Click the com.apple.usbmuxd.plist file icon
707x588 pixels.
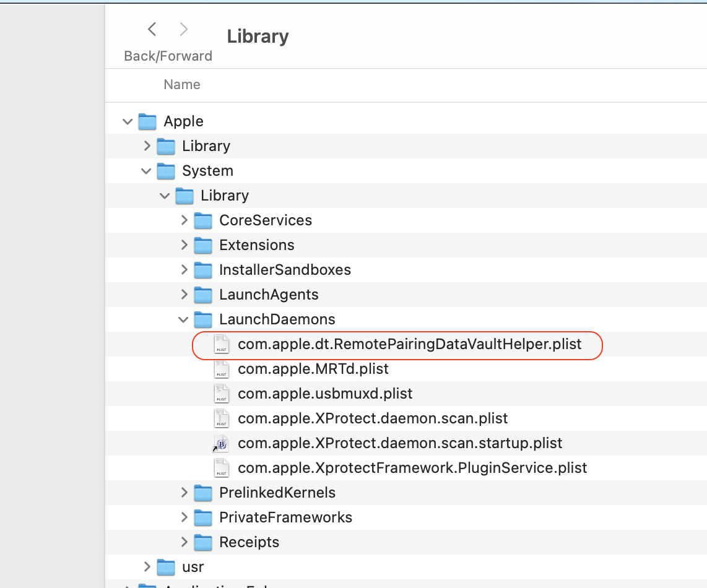tap(222, 394)
